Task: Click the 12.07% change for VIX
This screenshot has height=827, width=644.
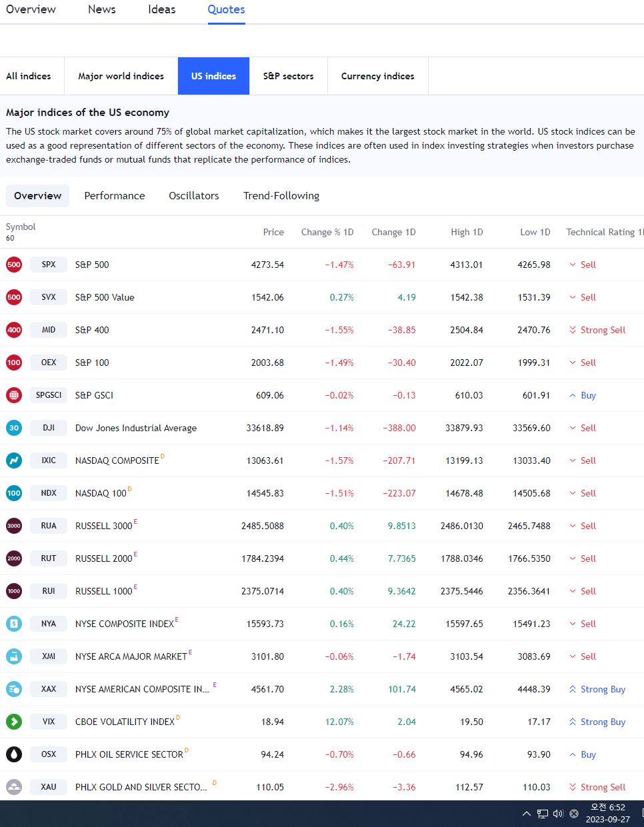Action: click(339, 722)
